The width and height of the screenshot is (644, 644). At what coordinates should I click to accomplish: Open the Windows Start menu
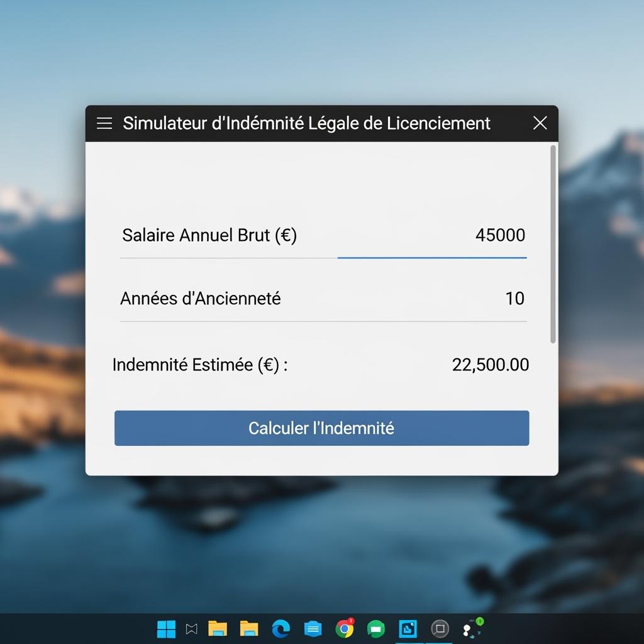coord(166,629)
